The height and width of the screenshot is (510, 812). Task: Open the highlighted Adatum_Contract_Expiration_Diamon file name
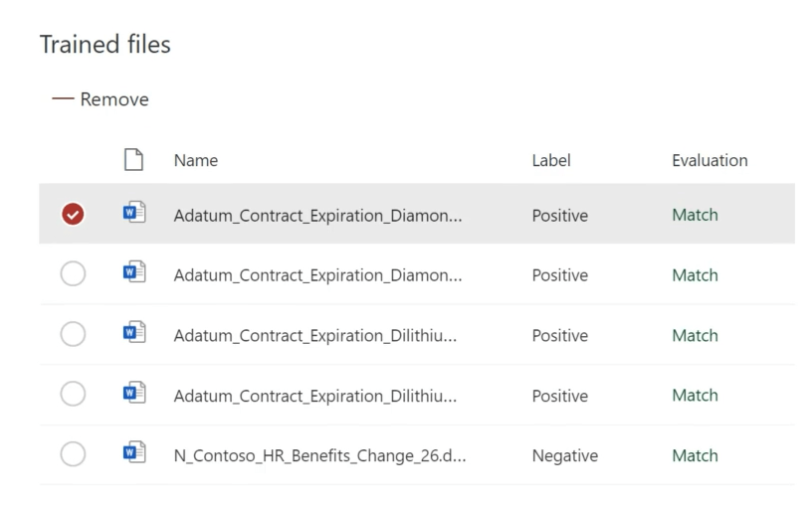[x=317, y=215]
